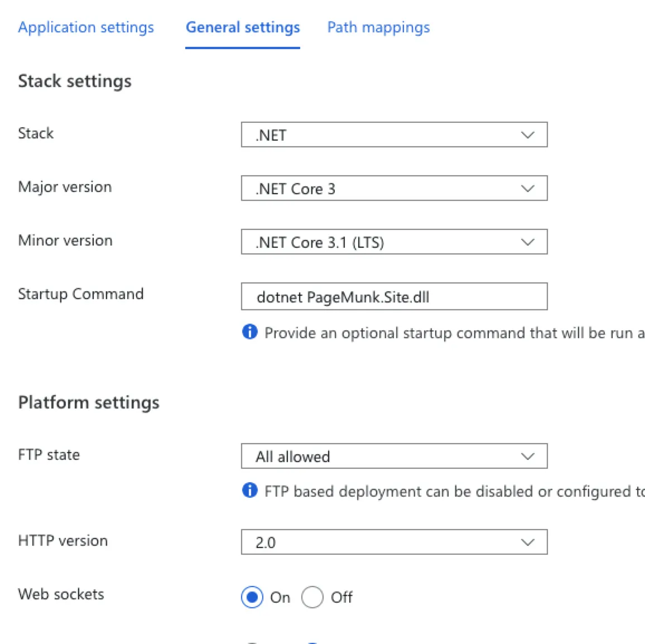Click the Platform settings heading

(x=89, y=403)
